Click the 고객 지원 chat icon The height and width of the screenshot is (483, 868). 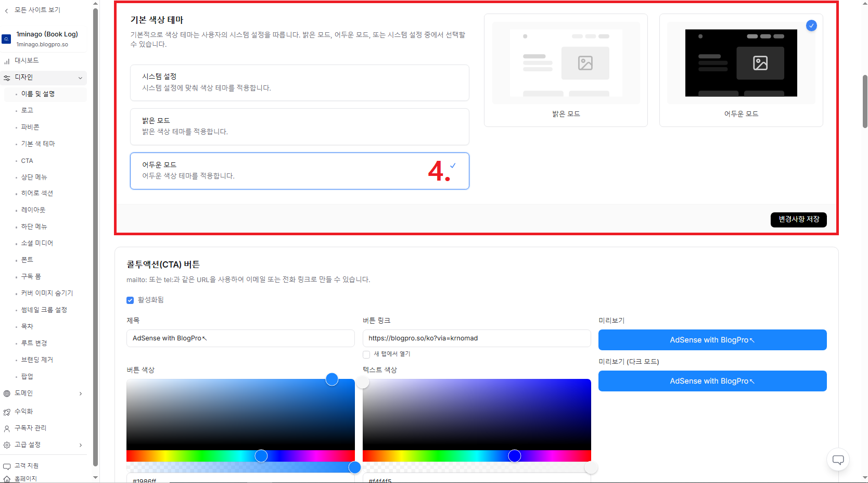[x=7, y=466]
